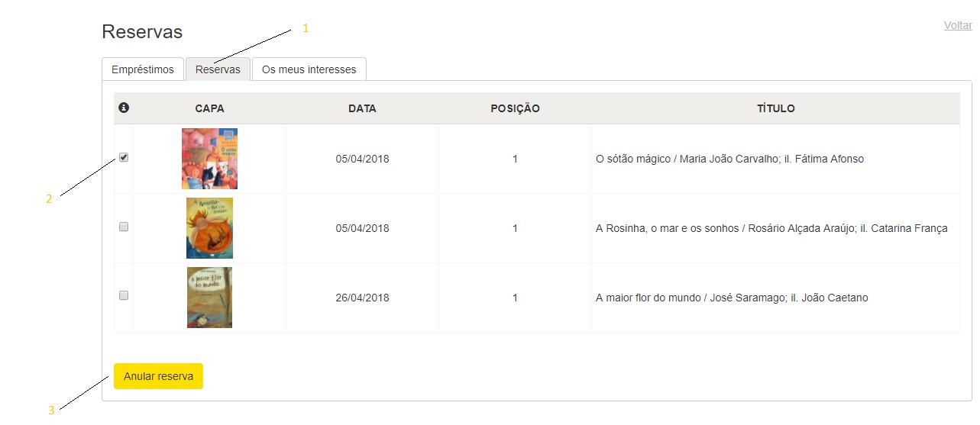This screenshot has width=980, height=425.
Task: View the A maior flor do mundo cover
Action: 209,298
